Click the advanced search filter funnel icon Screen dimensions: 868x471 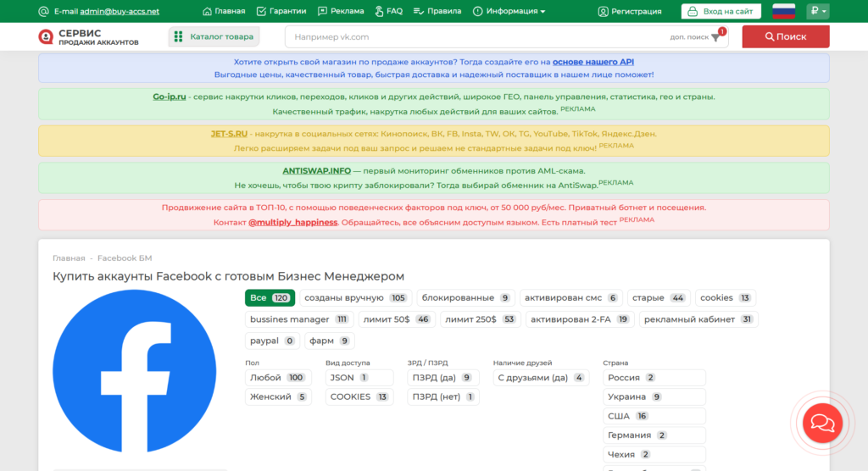(x=715, y=37)
